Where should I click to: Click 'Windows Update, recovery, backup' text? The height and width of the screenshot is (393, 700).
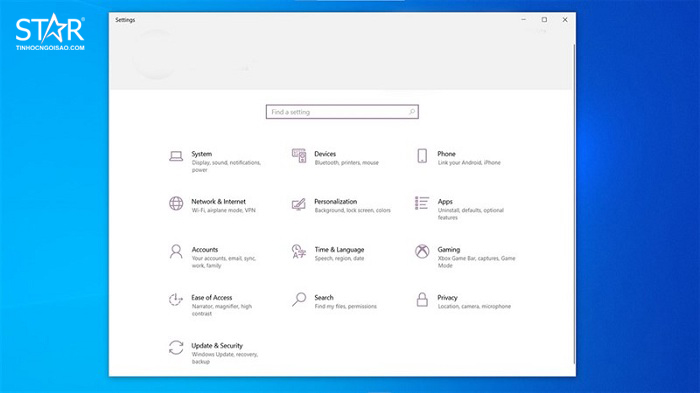(x=225, y=358)
